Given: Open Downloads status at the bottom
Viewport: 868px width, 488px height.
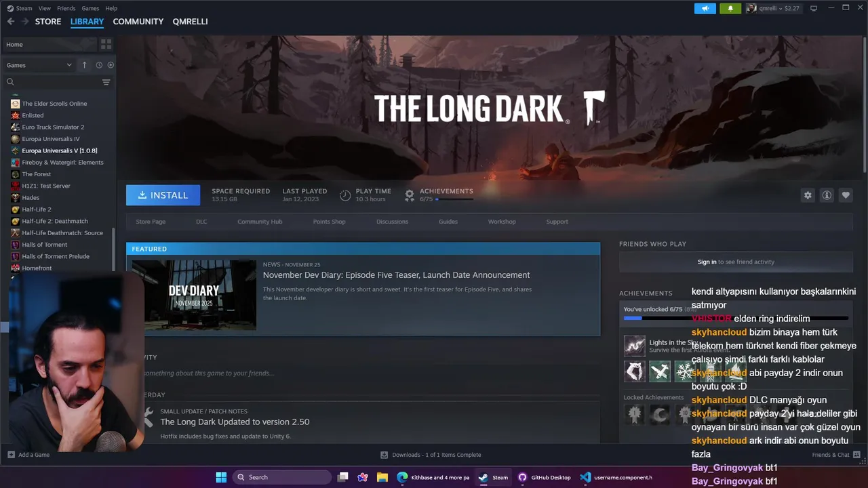Looking at the screenshot, I should pos(431,455).
